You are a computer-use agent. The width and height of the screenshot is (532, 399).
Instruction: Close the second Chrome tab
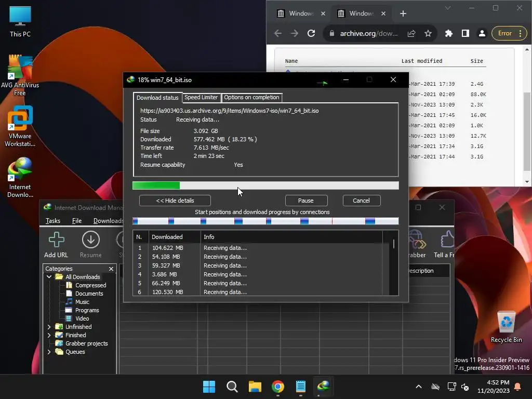click(383, 14)
